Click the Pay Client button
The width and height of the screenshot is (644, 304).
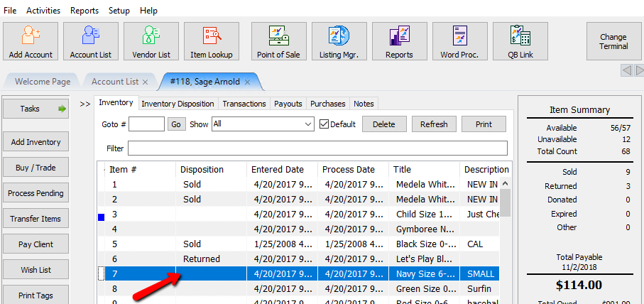pyautogui.click(x=36, y=244)
